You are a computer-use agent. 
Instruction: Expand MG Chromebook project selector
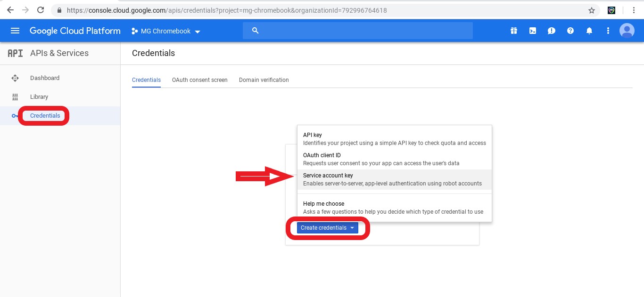[x=166, y=31]
